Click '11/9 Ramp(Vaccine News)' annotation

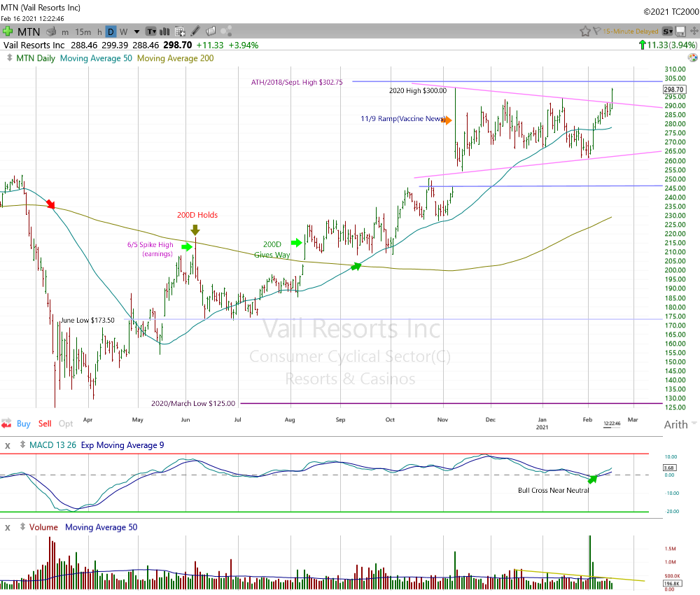tap(402, 119)
